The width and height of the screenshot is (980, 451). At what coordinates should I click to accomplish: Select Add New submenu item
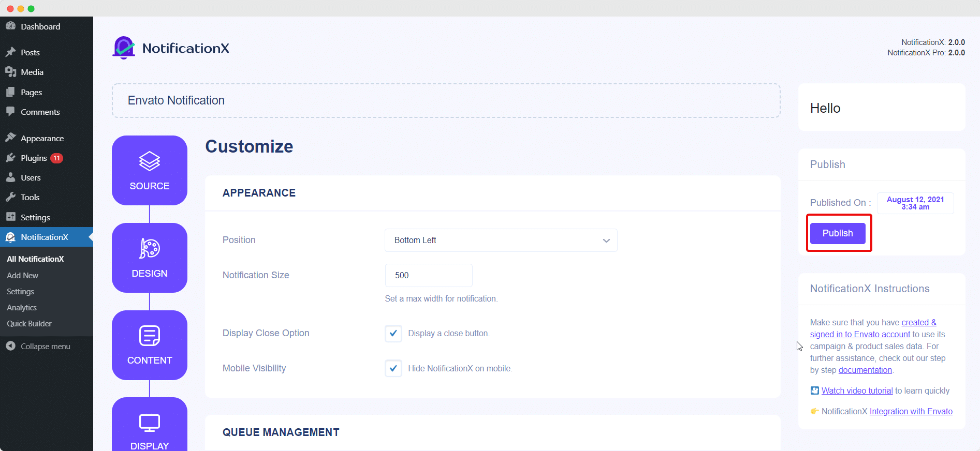pos(22,275)
